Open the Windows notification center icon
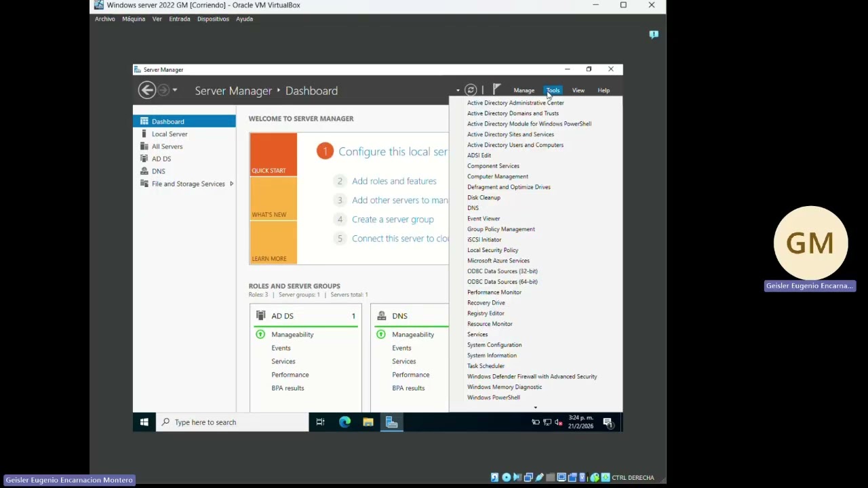Viewport: 868px width, 488px height. point(608,422)
